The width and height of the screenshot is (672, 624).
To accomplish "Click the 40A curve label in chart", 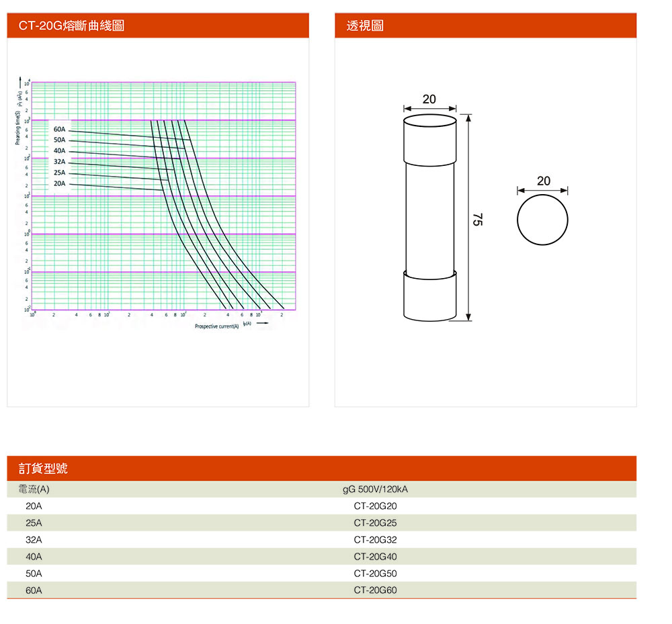I will [60, 150].
